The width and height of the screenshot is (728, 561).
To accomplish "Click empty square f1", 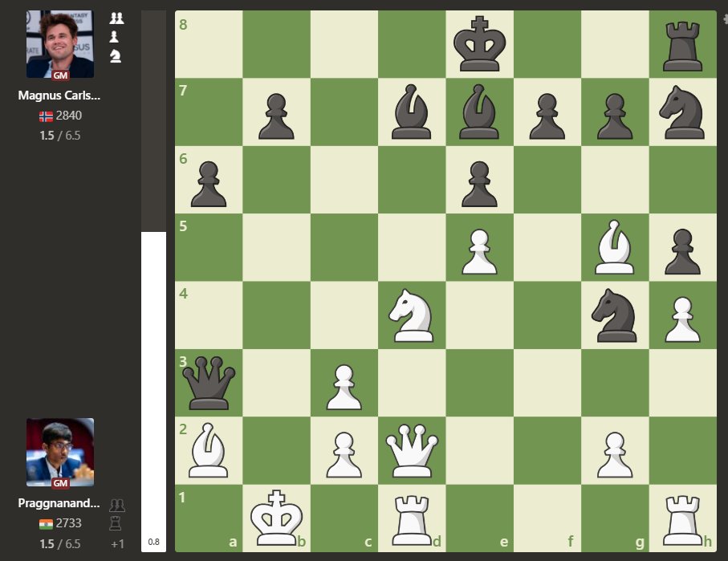I will 547,518.
